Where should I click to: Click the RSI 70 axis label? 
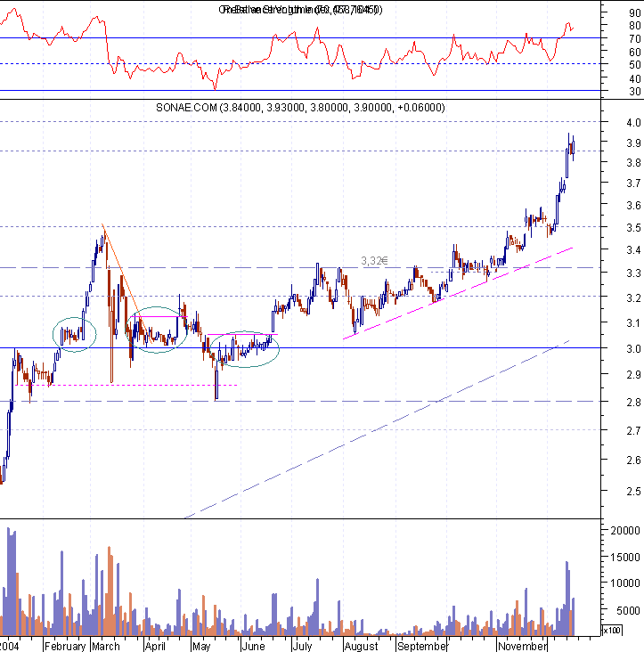[635, 39]
